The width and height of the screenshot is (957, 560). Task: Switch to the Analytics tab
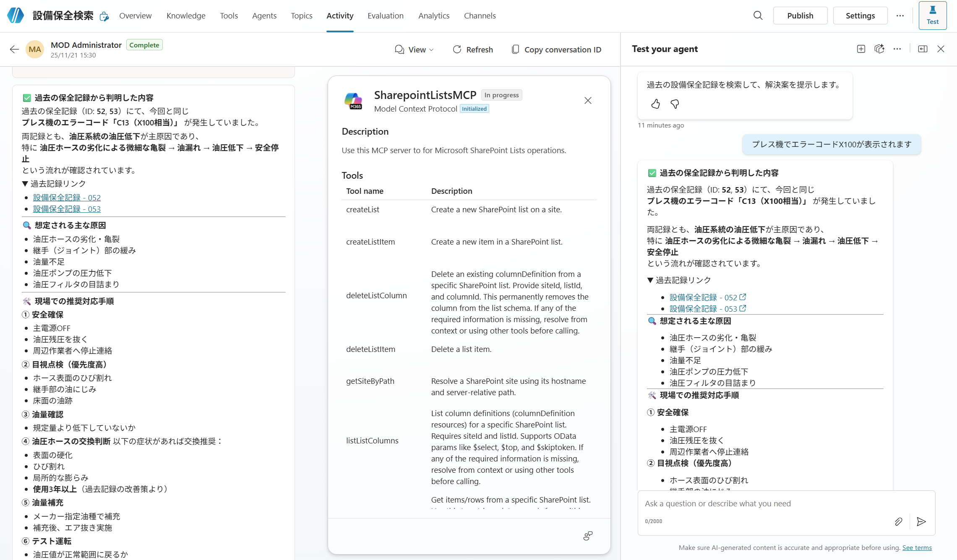[x=433, y=16]
